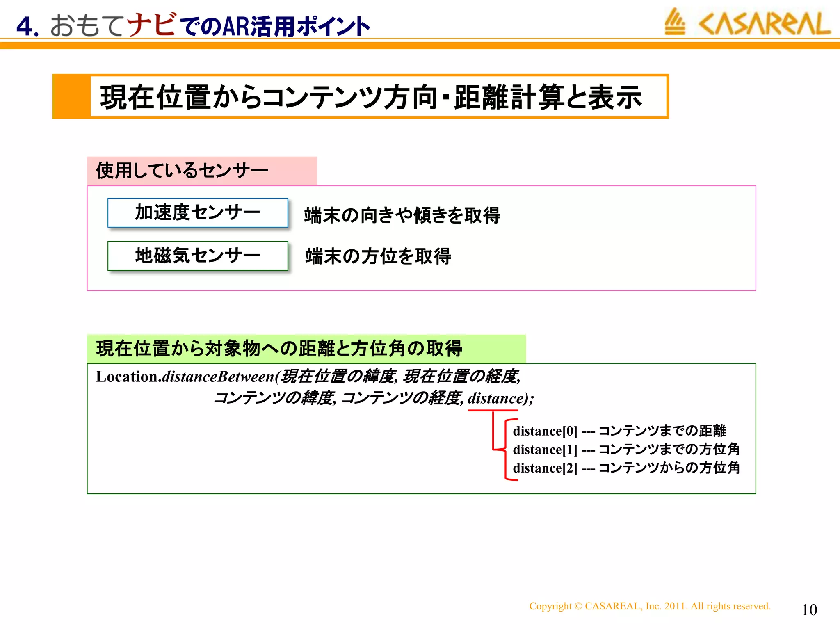
Task: Select the text '端末の向きや傾きを取得'
Action: pyautogui.click(x=402, y=215)
